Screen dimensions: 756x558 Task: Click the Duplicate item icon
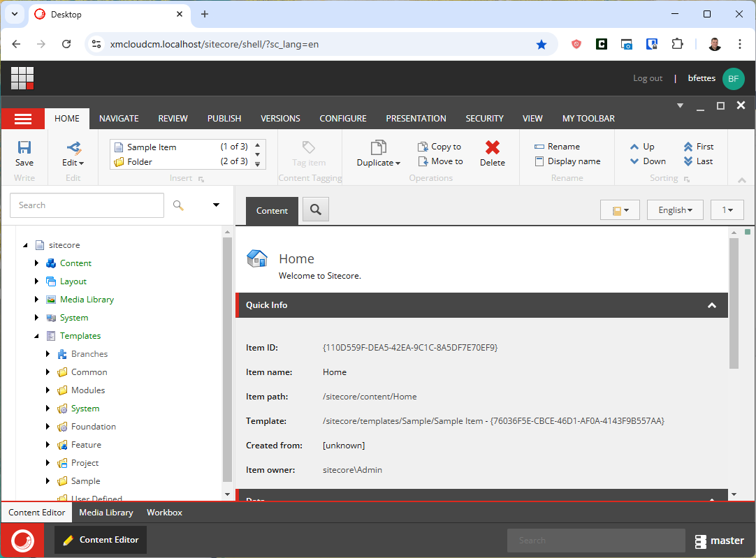coord(379,147)
